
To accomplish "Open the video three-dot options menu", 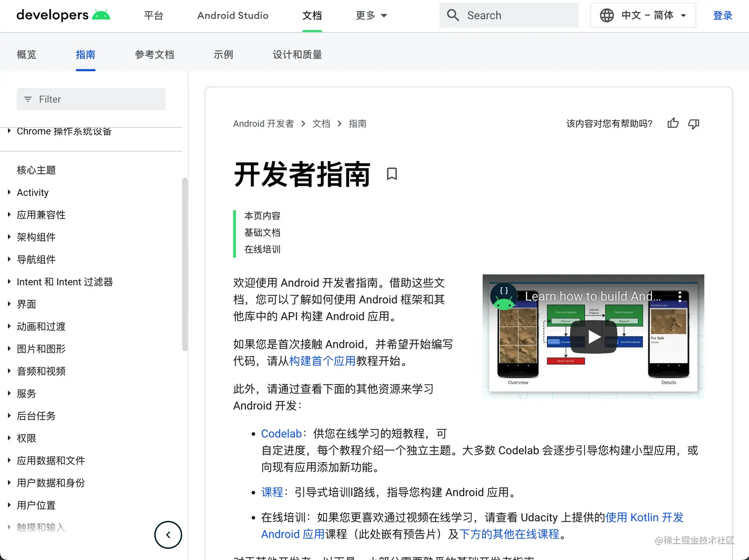I will click(x=680, y=296).
